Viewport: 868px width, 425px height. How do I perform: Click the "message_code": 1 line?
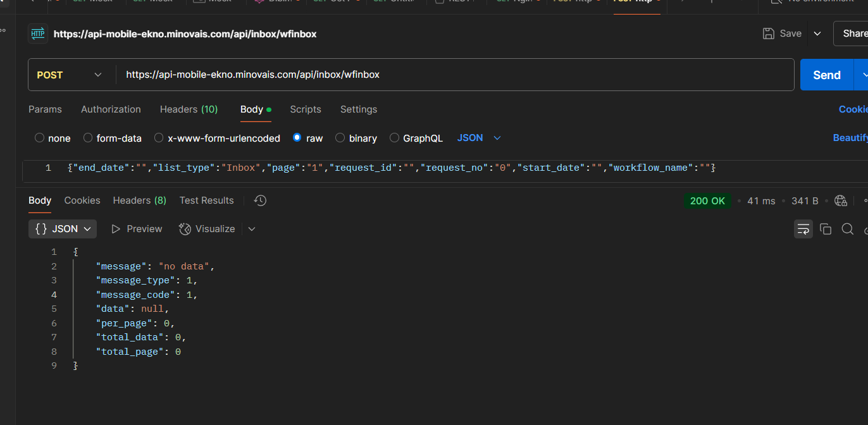[147, 295]
